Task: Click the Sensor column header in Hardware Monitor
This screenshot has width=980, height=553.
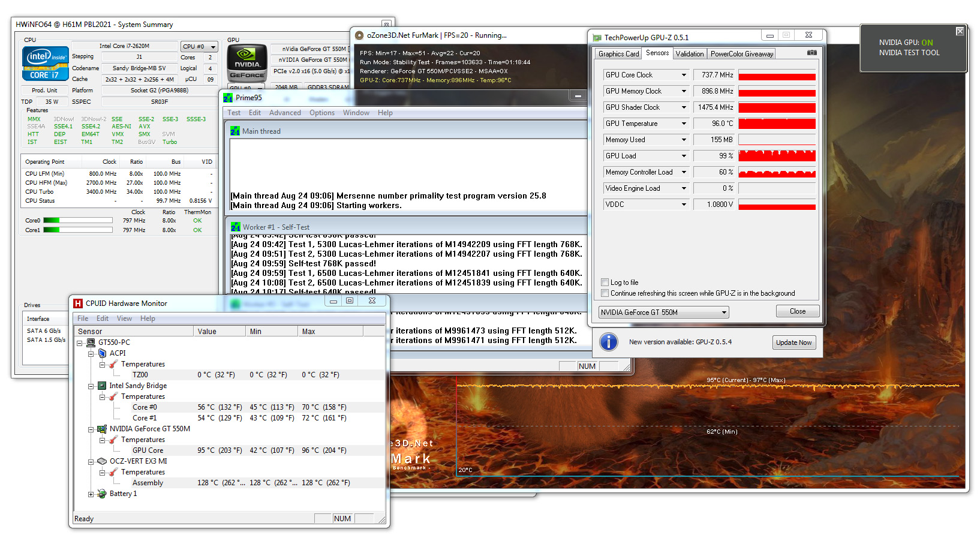Action: pos(134,331)
